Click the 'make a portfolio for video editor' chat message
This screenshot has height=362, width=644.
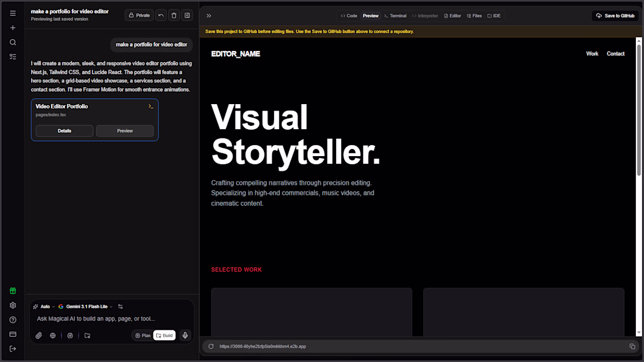[x=151, y=44]
